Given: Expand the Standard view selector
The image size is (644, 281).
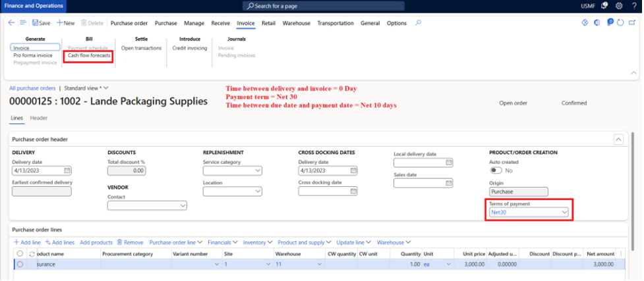Looking at the screenshot, I should (x=86, y=88).
